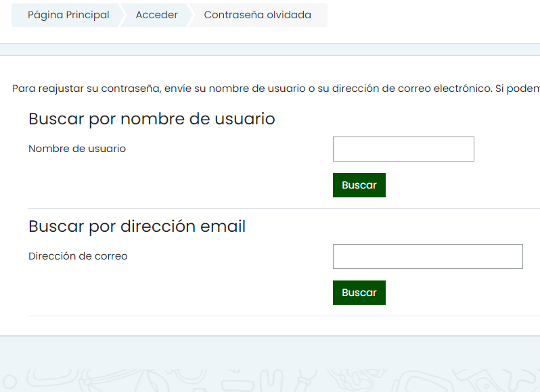
Task: Click the Nombre de usuario label
Action: tap(77, 149)
